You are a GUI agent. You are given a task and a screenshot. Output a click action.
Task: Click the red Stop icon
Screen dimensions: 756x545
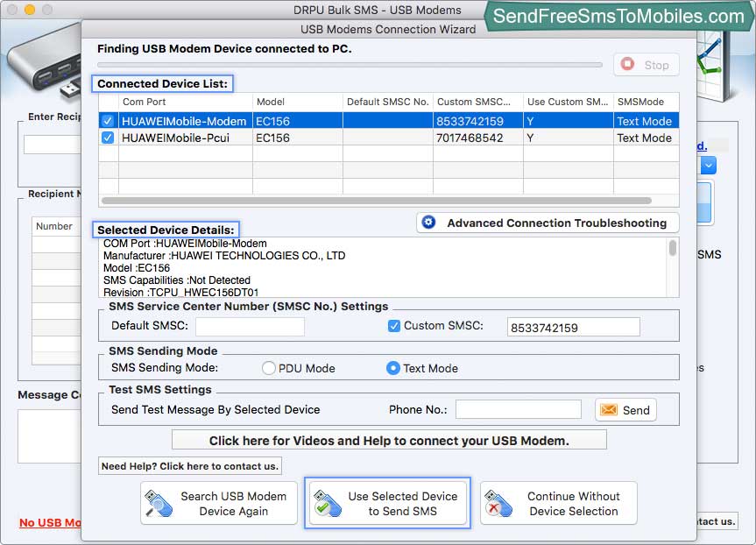627,64
